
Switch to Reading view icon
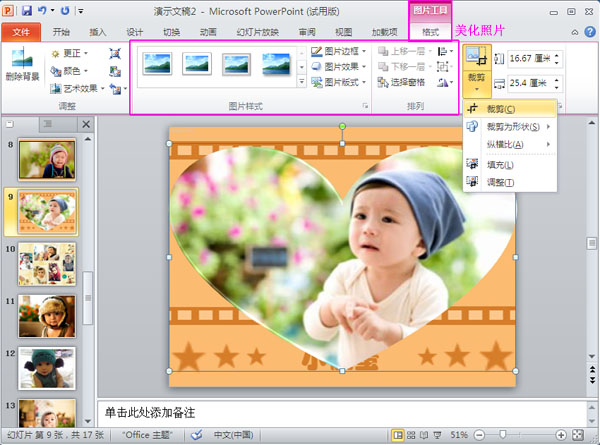[424, 435]
